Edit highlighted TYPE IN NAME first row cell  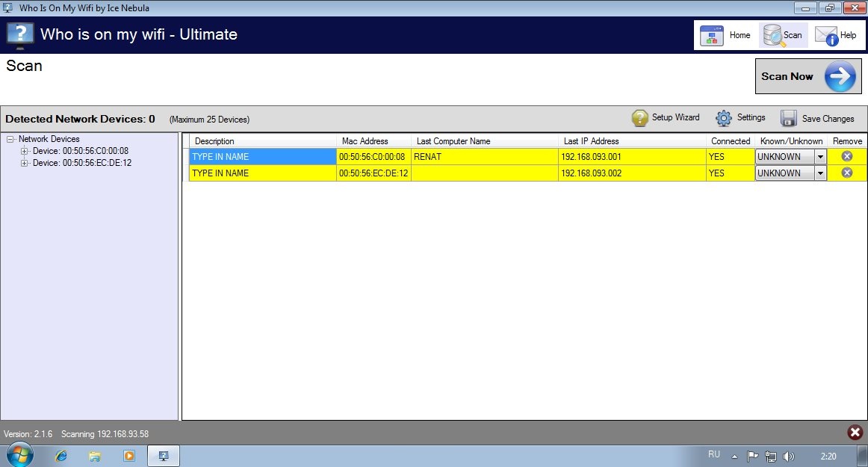point(263,157)
